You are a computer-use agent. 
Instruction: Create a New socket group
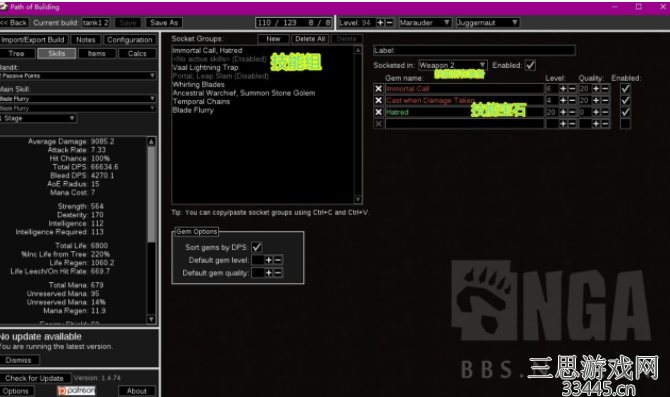tap(273, 39)
